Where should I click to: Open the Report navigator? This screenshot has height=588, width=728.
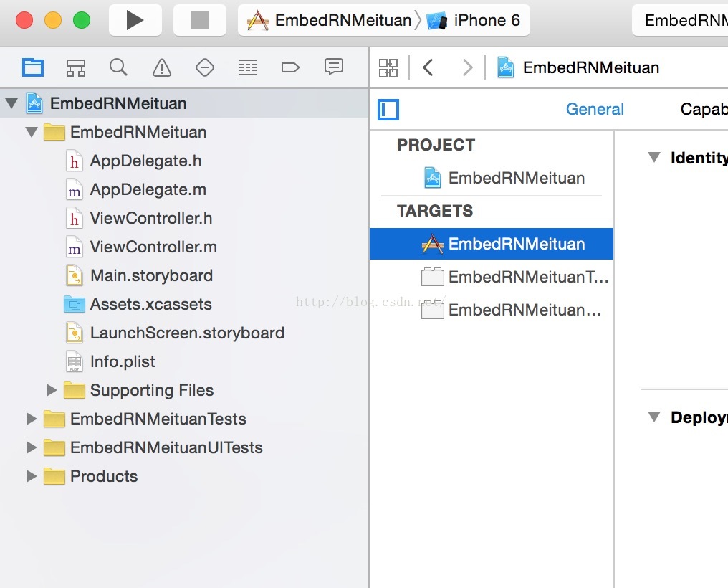click(333, 68)
